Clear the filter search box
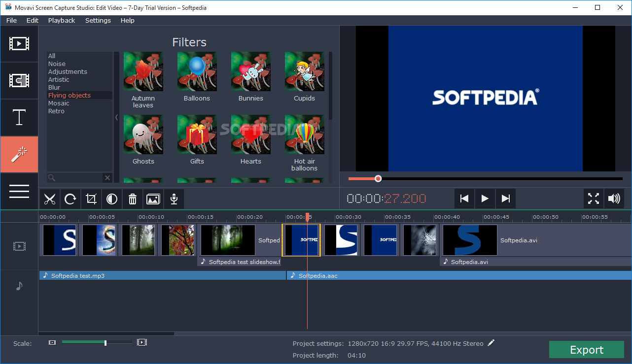Image resolution: width=632 pixels, height=364 pixels. (x=107, y=178)
